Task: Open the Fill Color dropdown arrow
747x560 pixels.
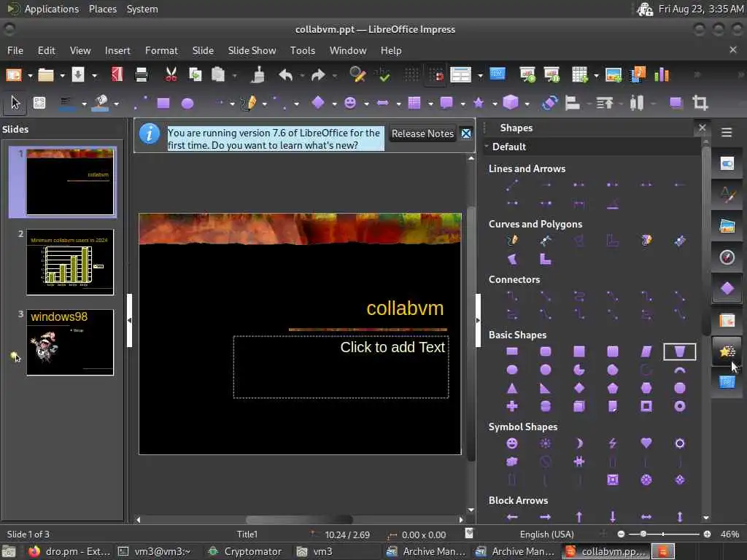Action: click(x=116, y=104)
